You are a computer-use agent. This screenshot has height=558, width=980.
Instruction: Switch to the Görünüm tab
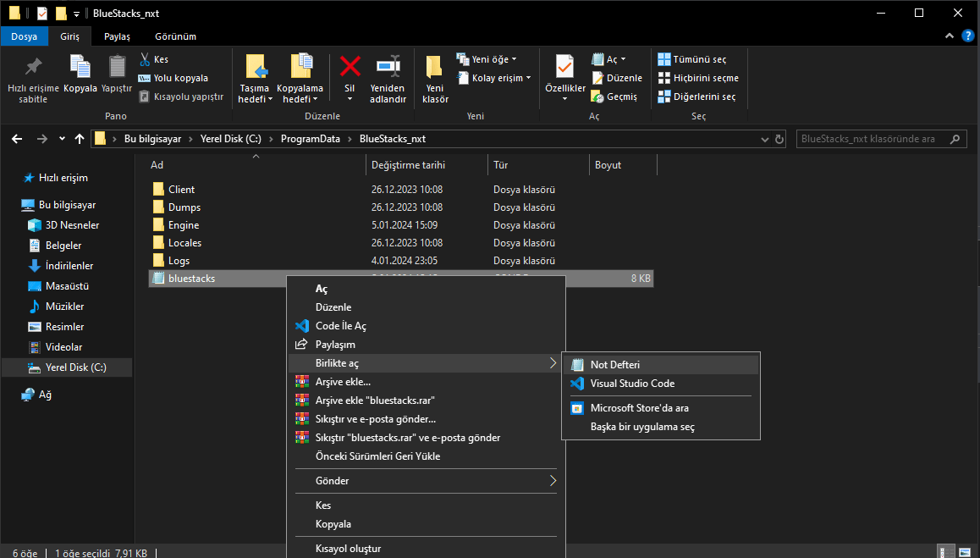[176, 36]
